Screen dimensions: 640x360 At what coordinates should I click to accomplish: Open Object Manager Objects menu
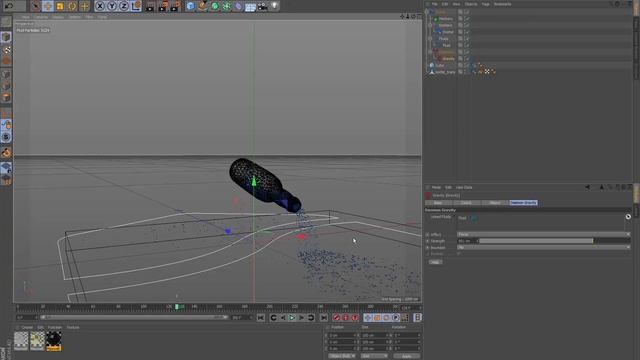click(471, 4)
